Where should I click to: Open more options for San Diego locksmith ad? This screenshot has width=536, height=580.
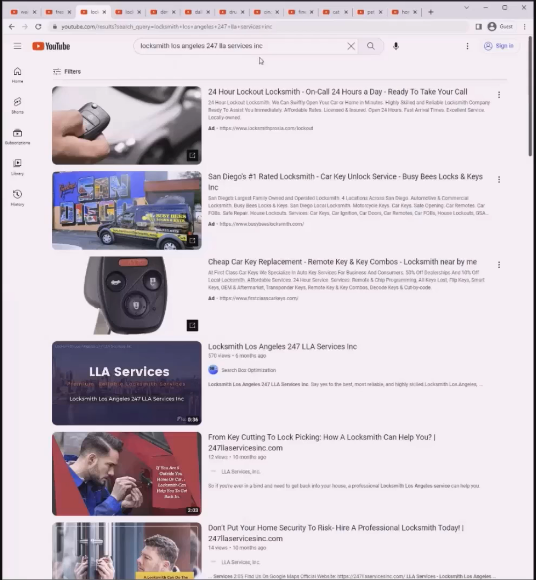pos(499,179)
